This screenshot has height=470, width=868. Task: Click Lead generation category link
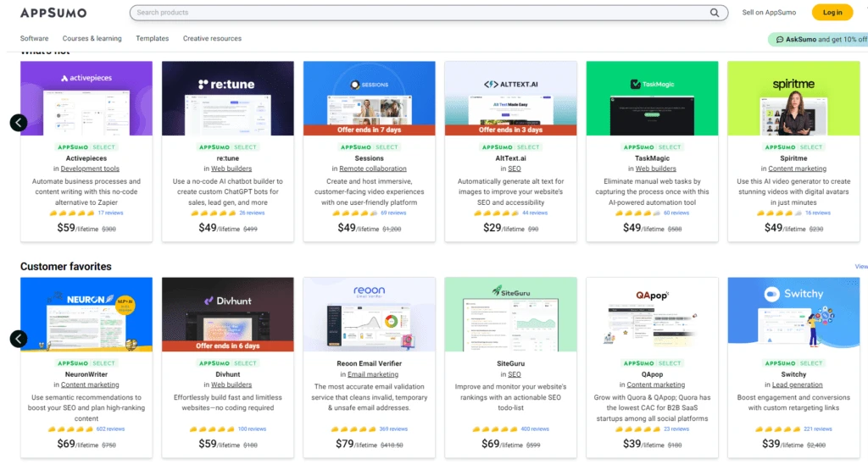coord(797,384)
